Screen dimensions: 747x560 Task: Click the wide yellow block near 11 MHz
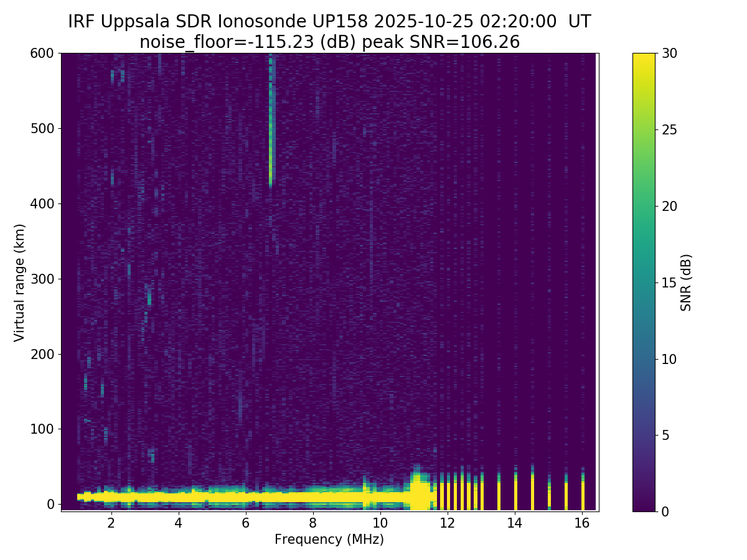pyautogui.click(x=421, y=495)
